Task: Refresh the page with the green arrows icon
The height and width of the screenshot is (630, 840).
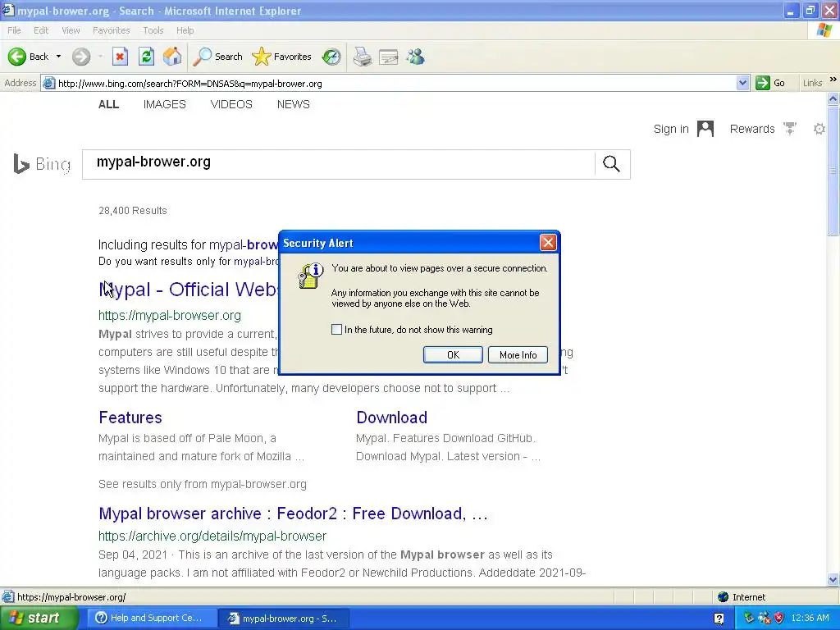Action: [x=146, y=57]
